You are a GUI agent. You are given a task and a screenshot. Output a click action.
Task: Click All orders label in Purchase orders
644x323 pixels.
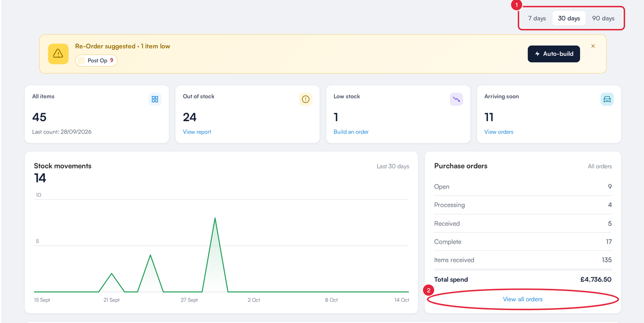pyautogui.click(x=600, y=166)
